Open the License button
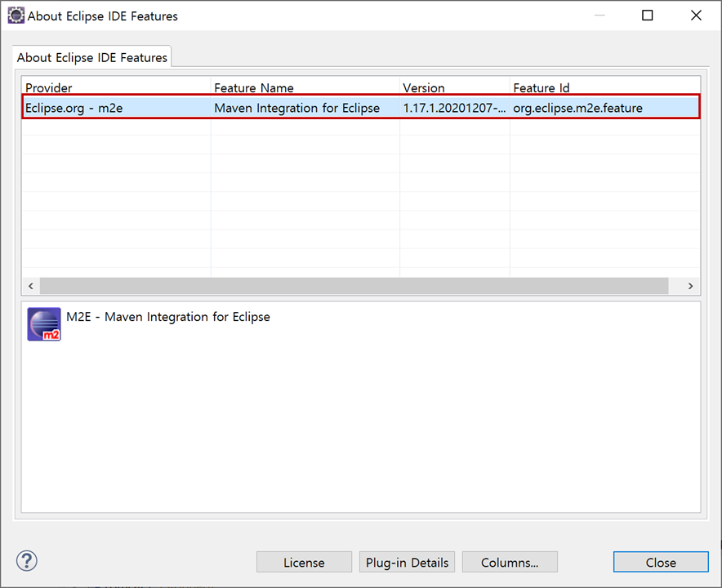Image resolution: width=722 pixels, height=588 pixels. coord(304,562)
